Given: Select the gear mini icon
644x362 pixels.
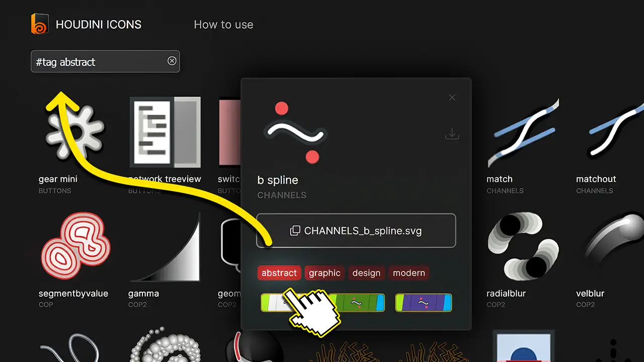Looking at the screenshot, I should (74, 132).
